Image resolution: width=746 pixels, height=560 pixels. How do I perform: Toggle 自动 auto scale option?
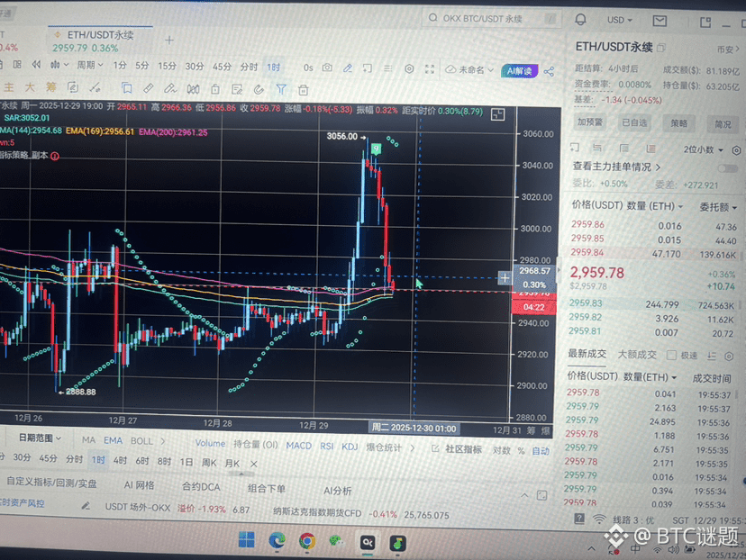(541, 451)
